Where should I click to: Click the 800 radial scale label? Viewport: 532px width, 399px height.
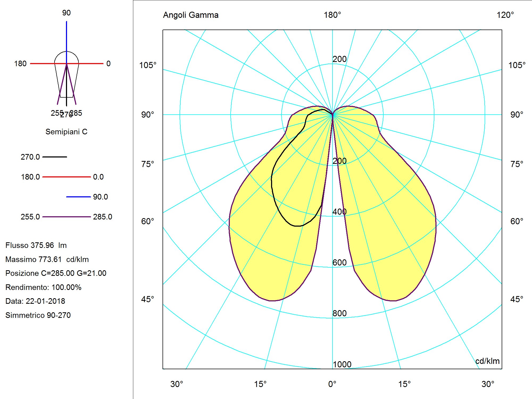tap(339, 313)
